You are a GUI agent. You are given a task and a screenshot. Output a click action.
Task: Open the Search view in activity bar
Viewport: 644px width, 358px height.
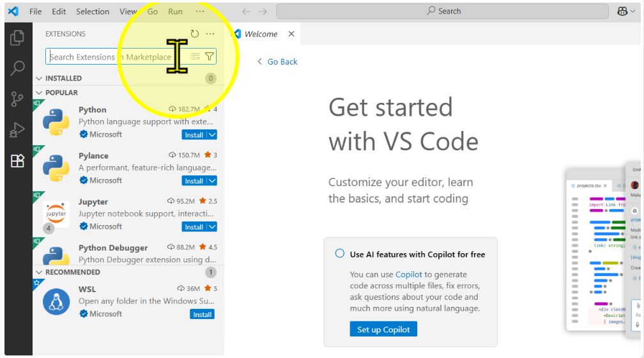[17, 68]
